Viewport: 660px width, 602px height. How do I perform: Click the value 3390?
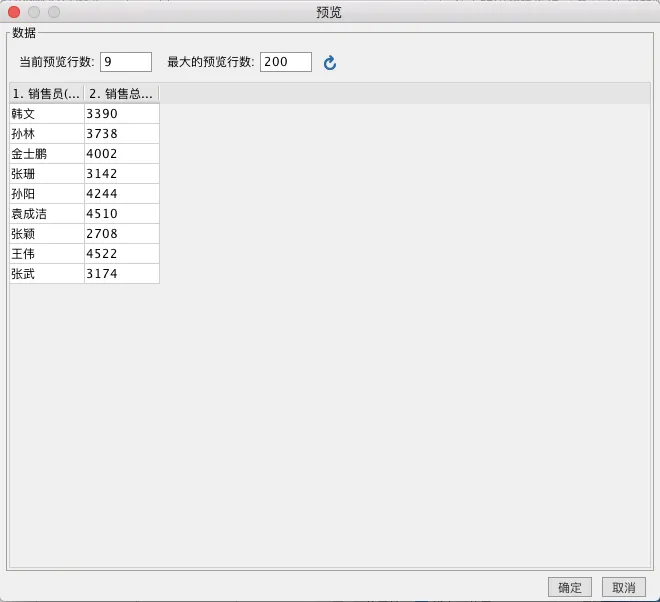122,114
